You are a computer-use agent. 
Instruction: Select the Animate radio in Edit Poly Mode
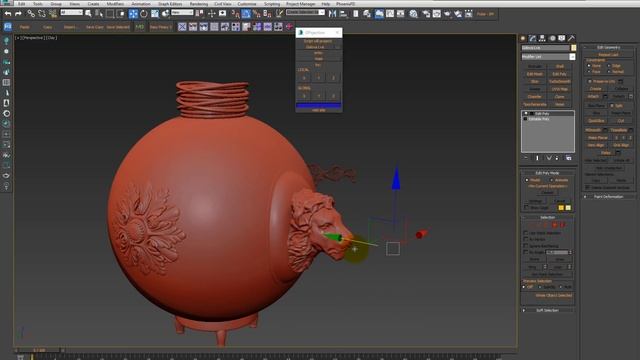point(551,180)
